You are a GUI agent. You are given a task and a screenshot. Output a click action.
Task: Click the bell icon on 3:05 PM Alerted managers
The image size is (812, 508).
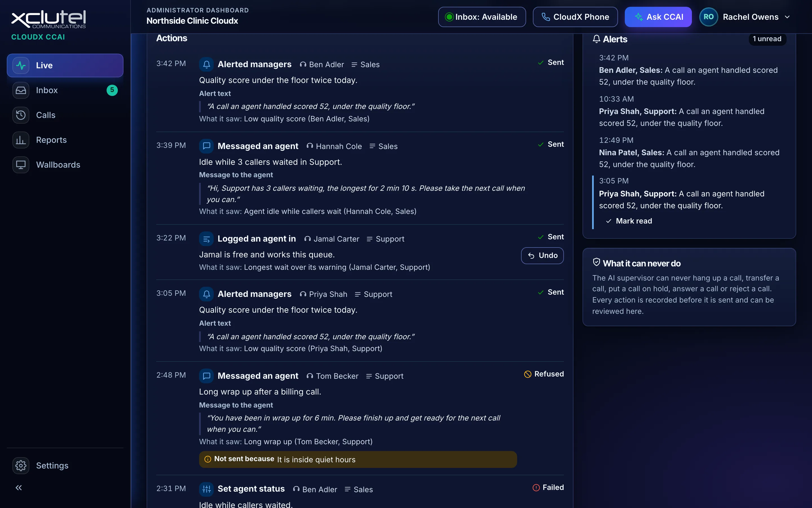(206, 294)
